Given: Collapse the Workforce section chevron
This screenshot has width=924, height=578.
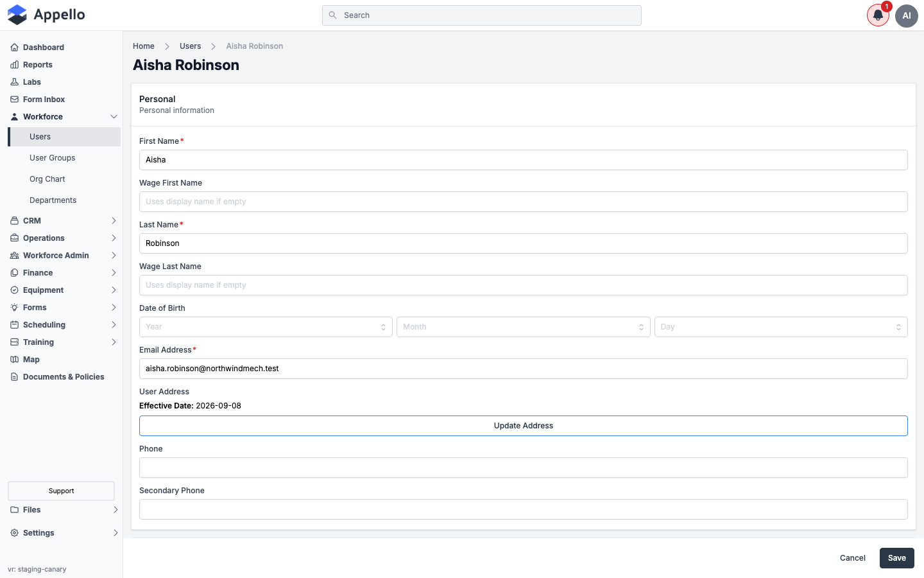Looking at the screenshot, I should coord(114,117).
